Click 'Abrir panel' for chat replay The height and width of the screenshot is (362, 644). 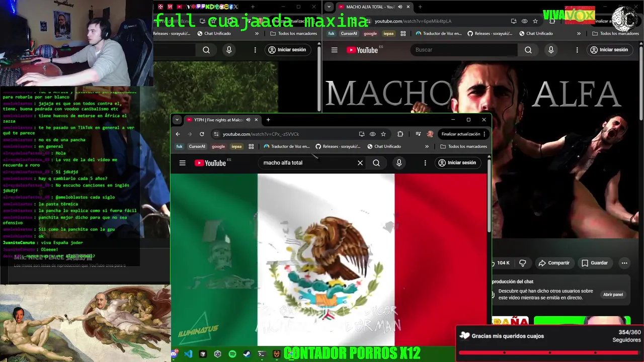pos(613,295)
